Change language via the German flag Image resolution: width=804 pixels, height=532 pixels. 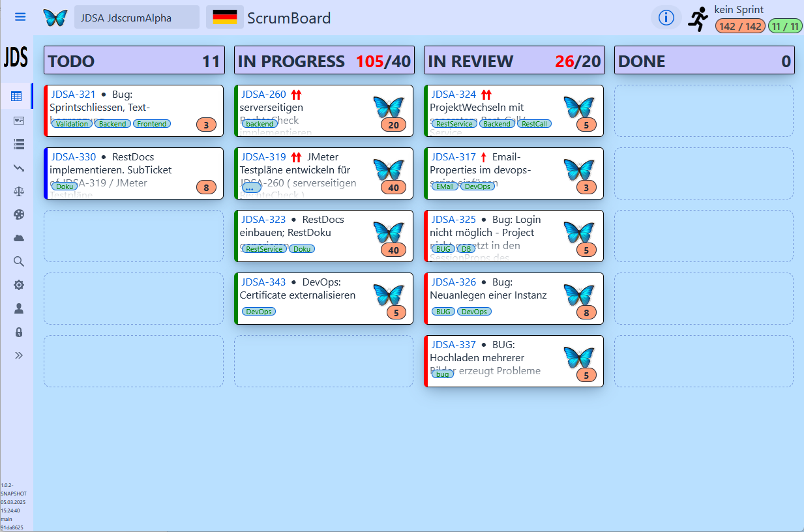tap(225, 18)
